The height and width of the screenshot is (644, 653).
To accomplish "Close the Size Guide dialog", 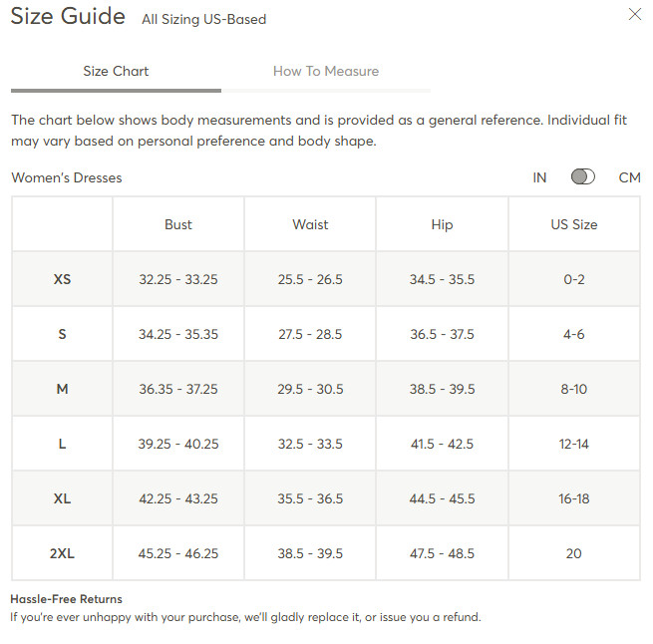I will pyautogui.click(x=635, y=14).
